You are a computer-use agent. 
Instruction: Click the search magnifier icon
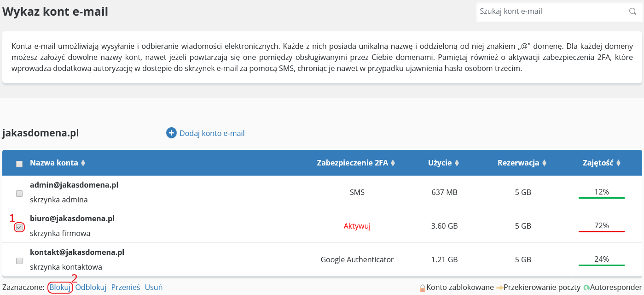[x=632, y=12]
